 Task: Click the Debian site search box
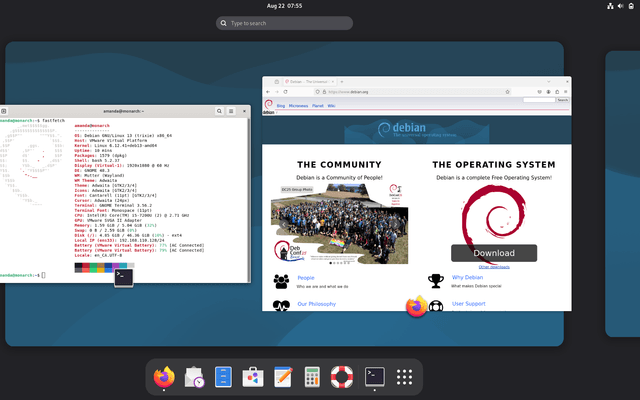539,100
